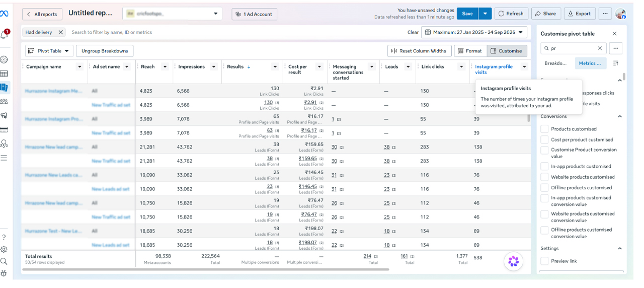The width and height of the screenshot is (644, 288).
Task: Check In-app products customised
Action: 544,166
